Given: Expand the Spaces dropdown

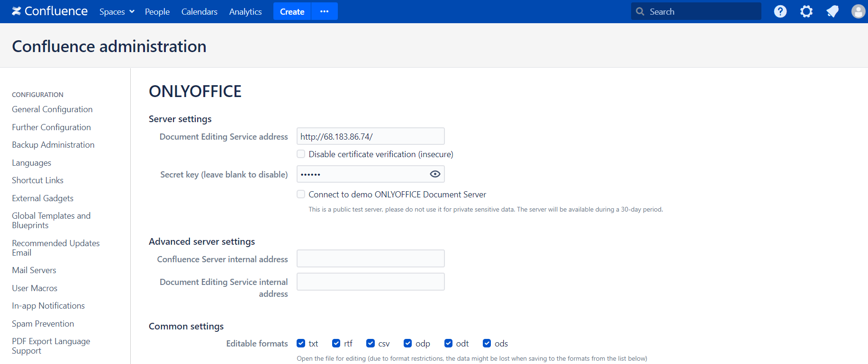Looking at the screenshot, I should point(117,11).
